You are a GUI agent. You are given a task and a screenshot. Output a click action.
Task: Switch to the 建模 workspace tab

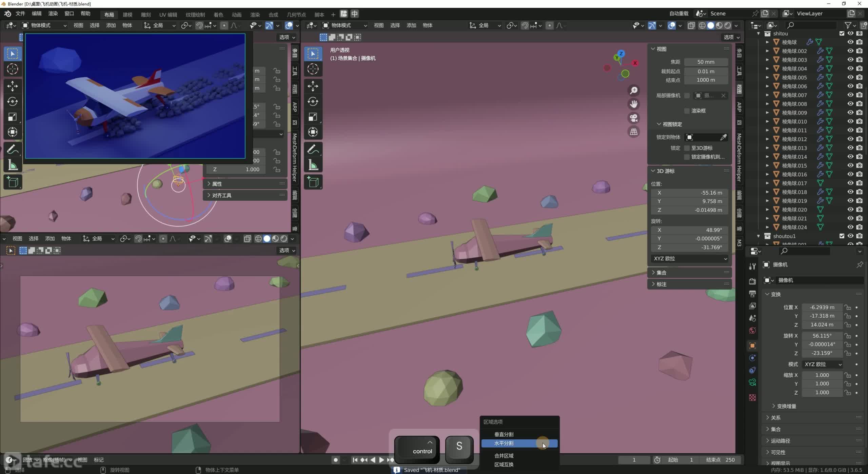(127, 15)
